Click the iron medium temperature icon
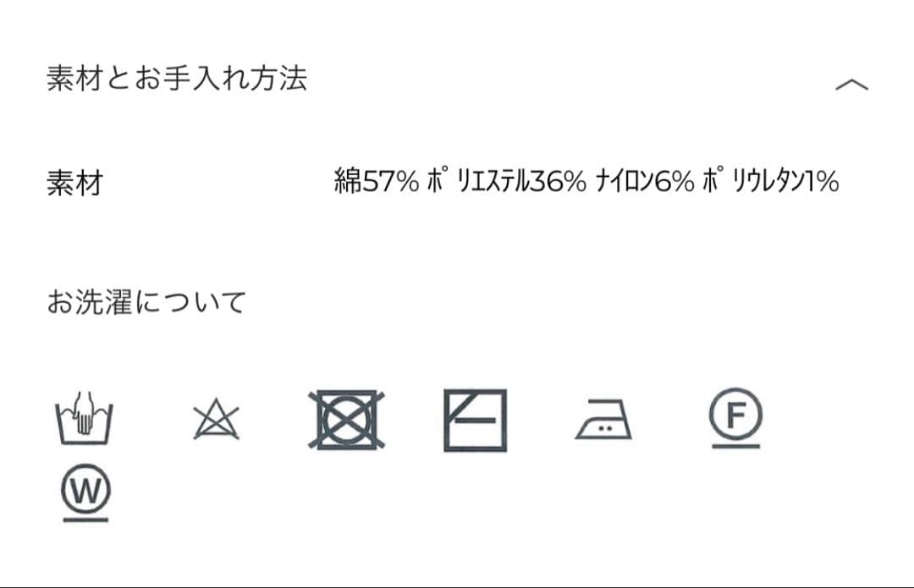 [x=603, y=419]
